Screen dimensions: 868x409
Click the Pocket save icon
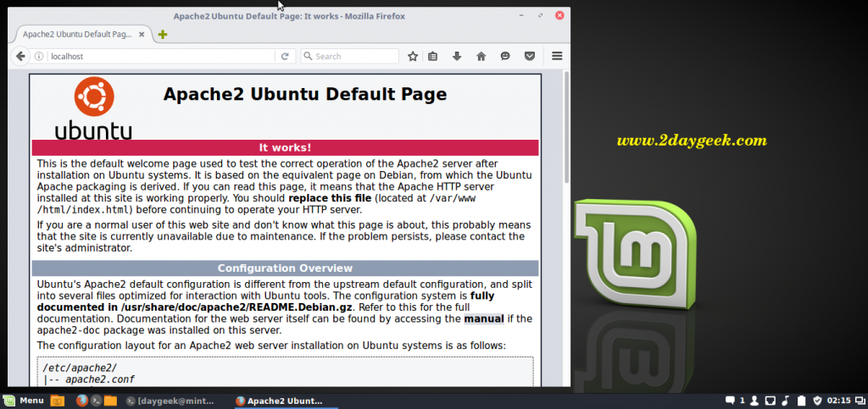point(529,56)
